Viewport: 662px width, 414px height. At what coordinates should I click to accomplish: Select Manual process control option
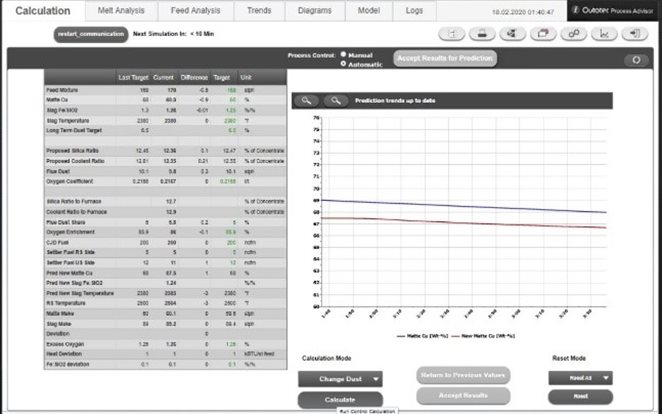(x=343, y=54)
